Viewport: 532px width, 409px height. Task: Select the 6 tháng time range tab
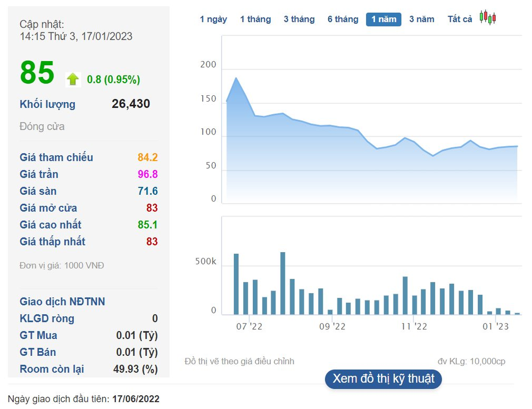coord(343,19)
